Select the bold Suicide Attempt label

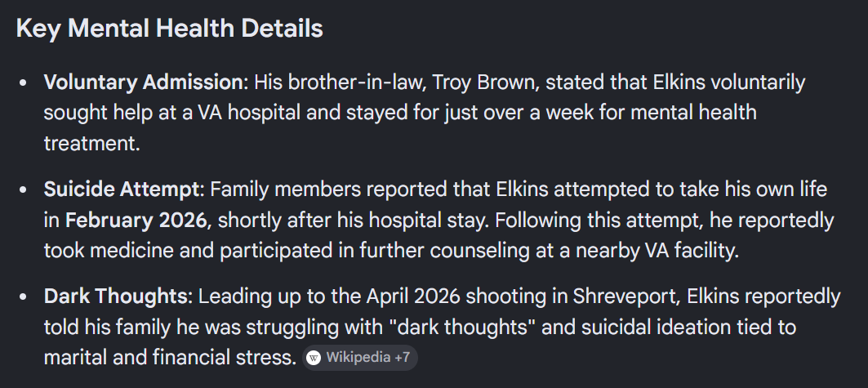121,190
